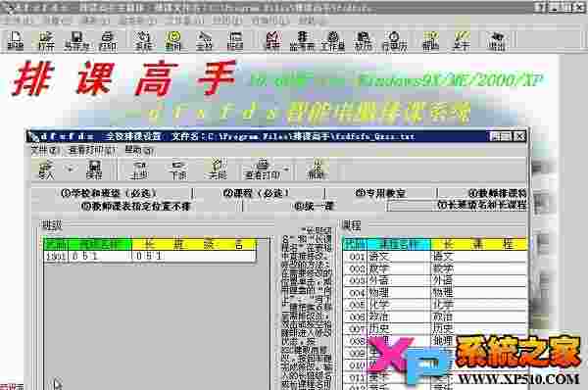Open the 查看打印 menu in settings window
588x390 pixels.
[x=91, y=150]
